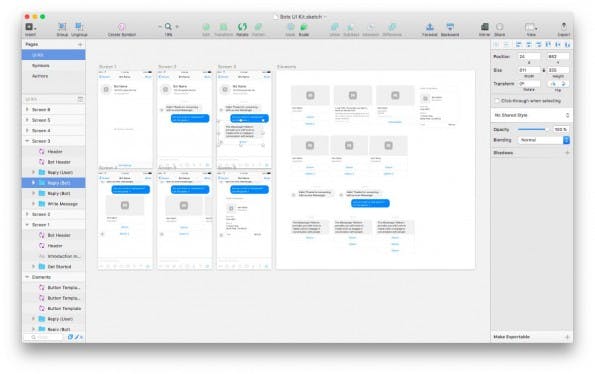595x374 pixels.
Task: Expand the Screen 4 artboard
Action: pos(27,130)
